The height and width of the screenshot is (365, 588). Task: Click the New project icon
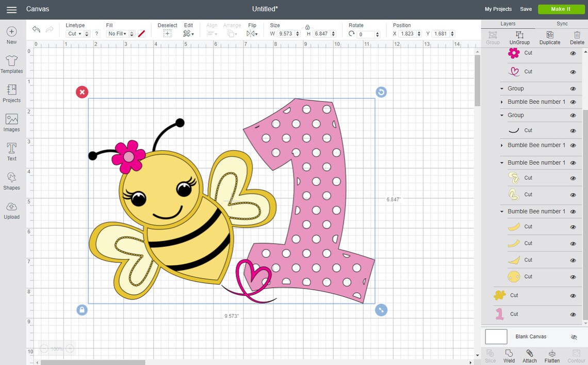pos(12,31)
